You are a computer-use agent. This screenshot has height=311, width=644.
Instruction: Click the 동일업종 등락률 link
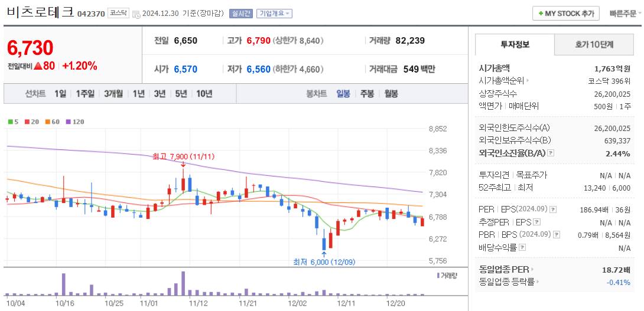pos(507,282)
